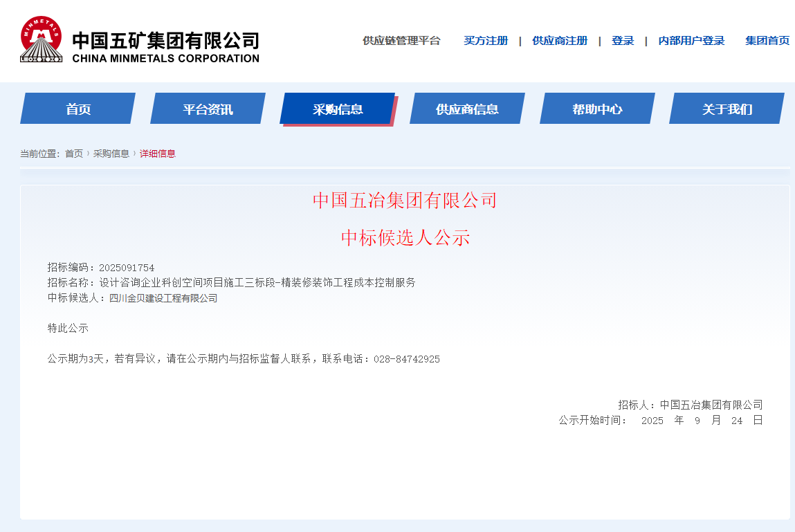Click the 招标名称 line text
The width and height of the screenshot is (795, 532).
[x=231, y=282]
